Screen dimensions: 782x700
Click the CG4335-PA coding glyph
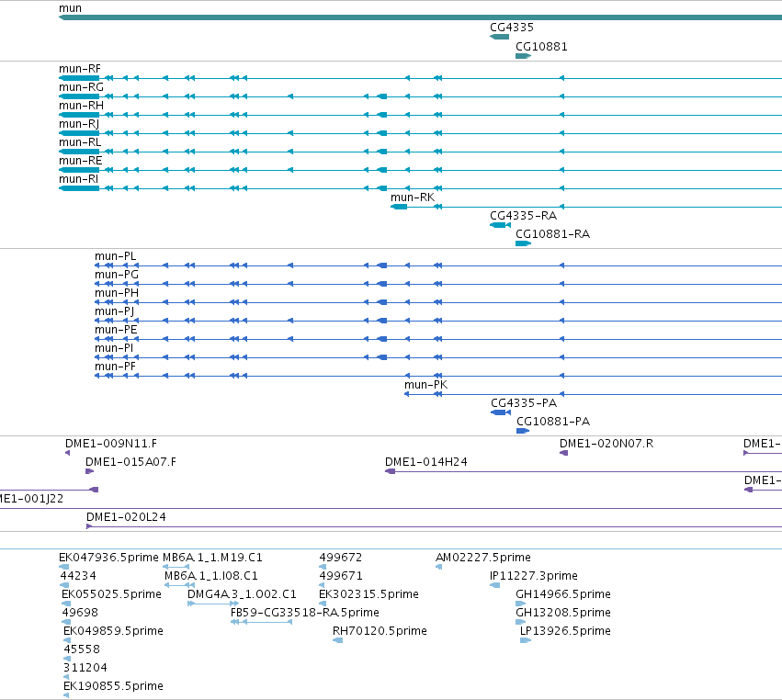click(501, 412)
